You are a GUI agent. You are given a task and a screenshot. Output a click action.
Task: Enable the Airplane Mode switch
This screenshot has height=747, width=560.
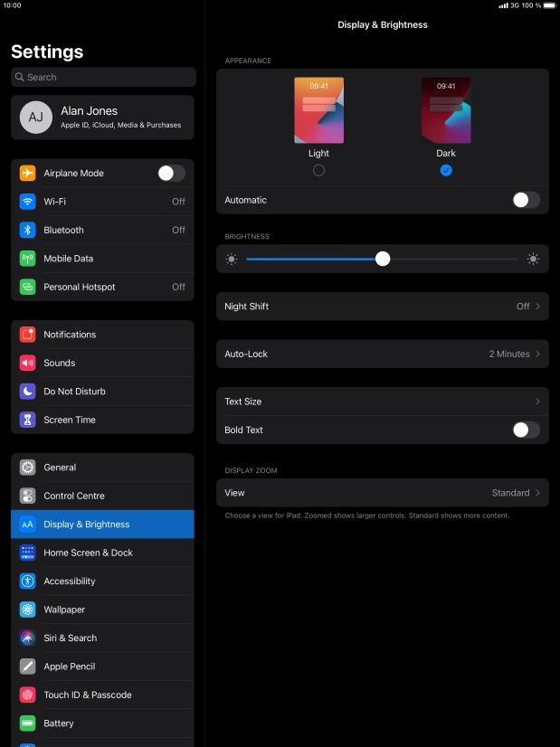pos(171,173)
